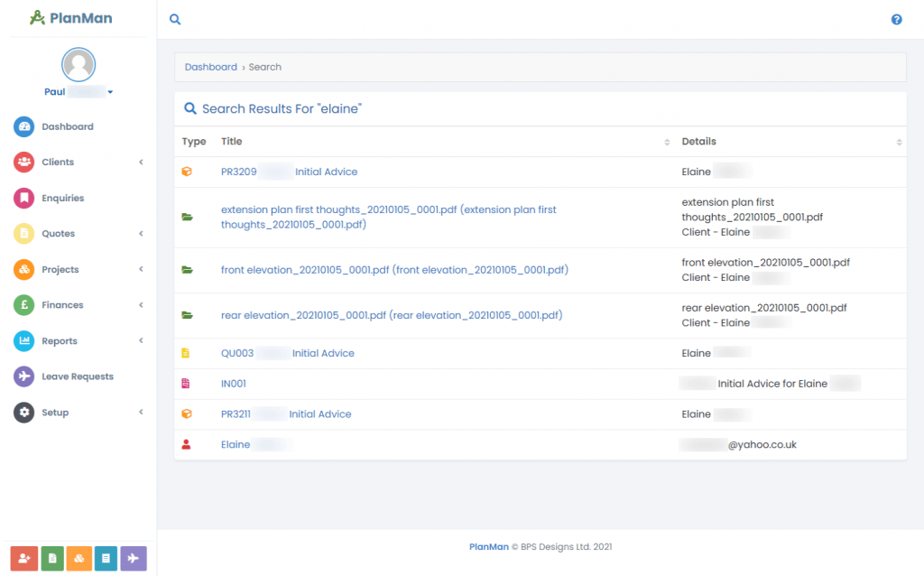
Task: Click the Finances pound icon
Action: pos(24,305)
